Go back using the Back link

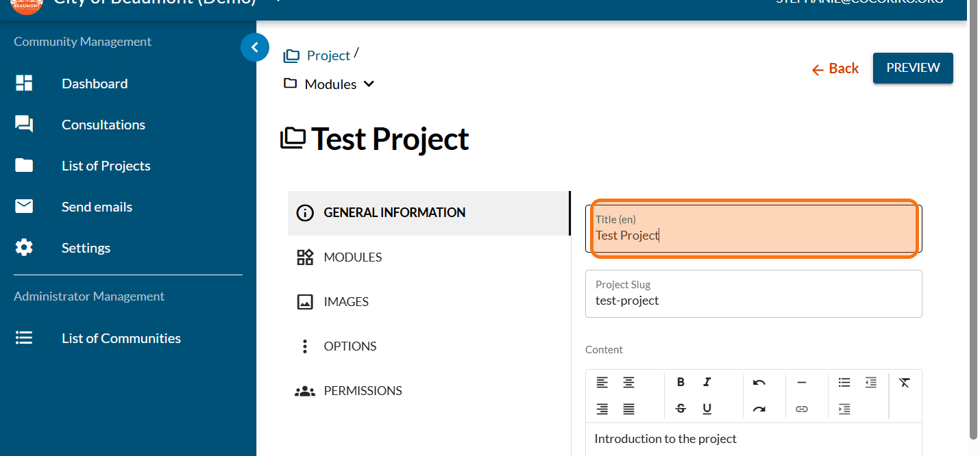[x=835, y=68]
